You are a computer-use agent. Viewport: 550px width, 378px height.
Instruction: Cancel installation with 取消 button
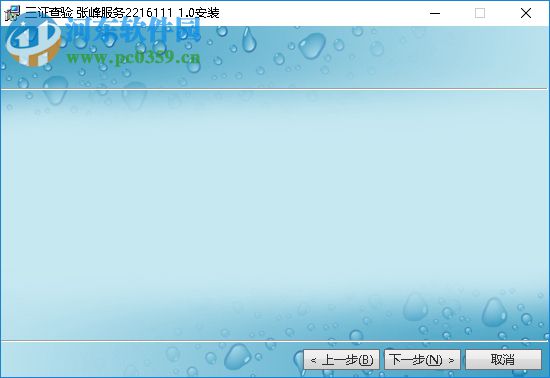tap(503, 359)
